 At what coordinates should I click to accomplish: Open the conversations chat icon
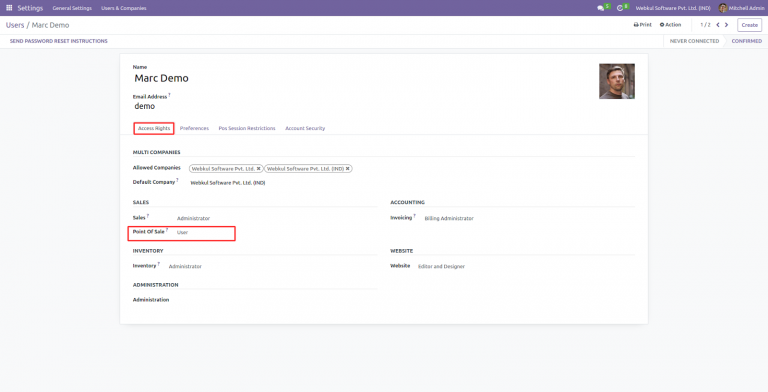coord(600,8)
